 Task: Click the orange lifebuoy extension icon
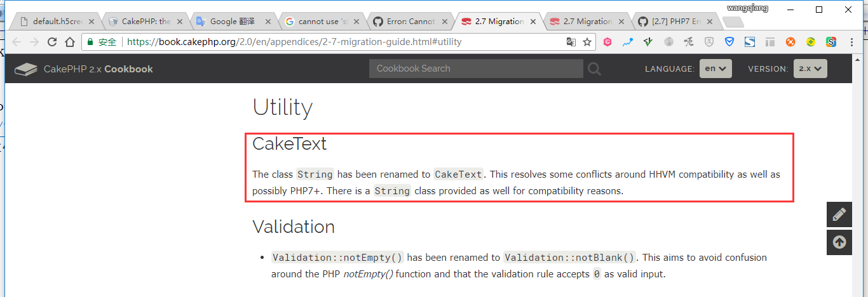pyautogui.click(x=790, y=42)
